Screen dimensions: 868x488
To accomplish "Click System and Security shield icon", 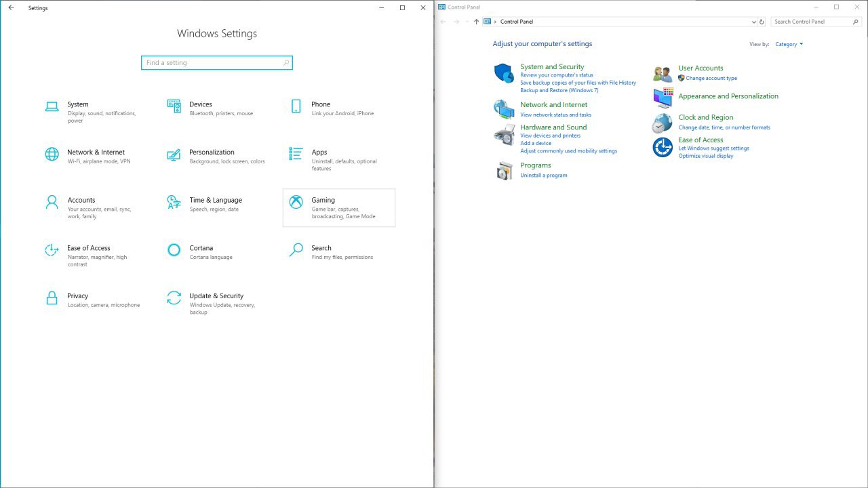I will click(504, 73).
